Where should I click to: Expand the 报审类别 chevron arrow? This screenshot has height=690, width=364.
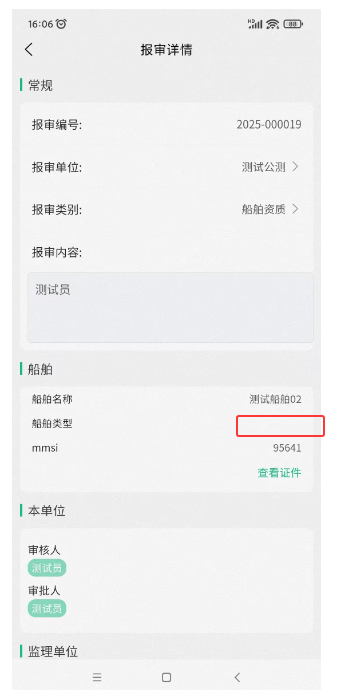click(x=295, y=209)
